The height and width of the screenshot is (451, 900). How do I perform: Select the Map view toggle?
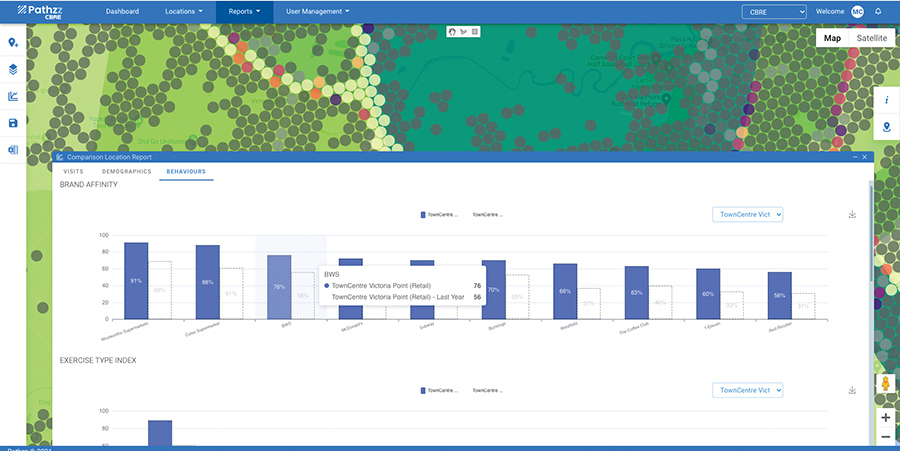click(832, 38)
